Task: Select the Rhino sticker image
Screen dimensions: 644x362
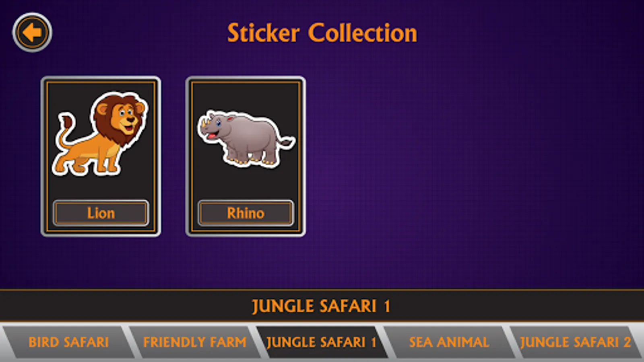Action: coord(246,139)
